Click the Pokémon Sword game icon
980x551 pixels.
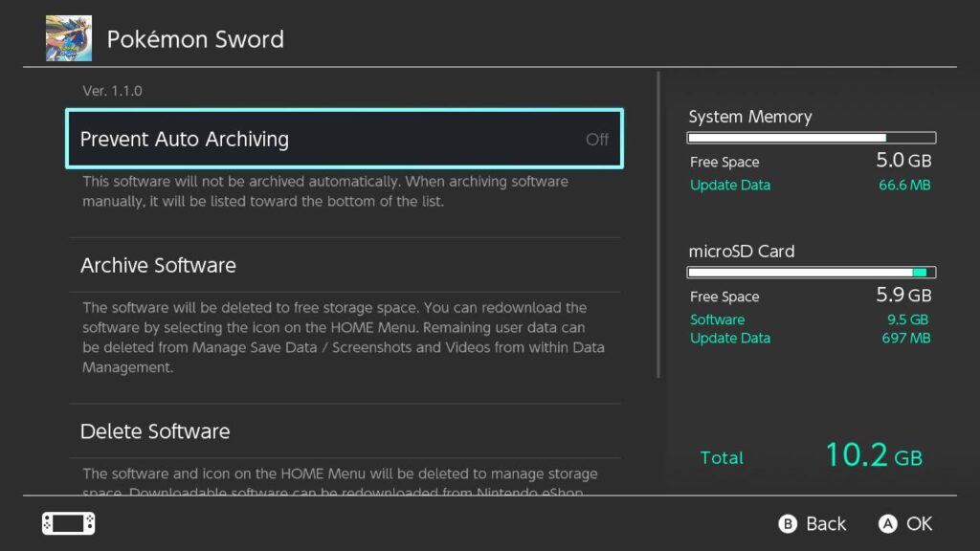pos(69,38)
